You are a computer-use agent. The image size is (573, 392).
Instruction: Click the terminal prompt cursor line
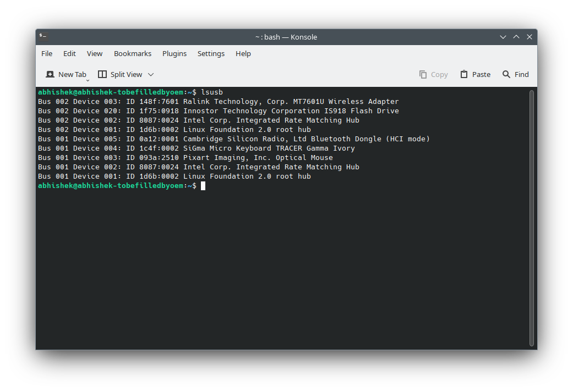tap(203, 186)
